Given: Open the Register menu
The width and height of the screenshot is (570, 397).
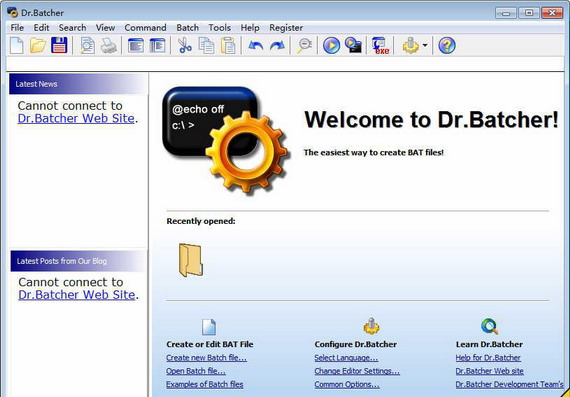Looking at the screenshot, I should point(286,28).
